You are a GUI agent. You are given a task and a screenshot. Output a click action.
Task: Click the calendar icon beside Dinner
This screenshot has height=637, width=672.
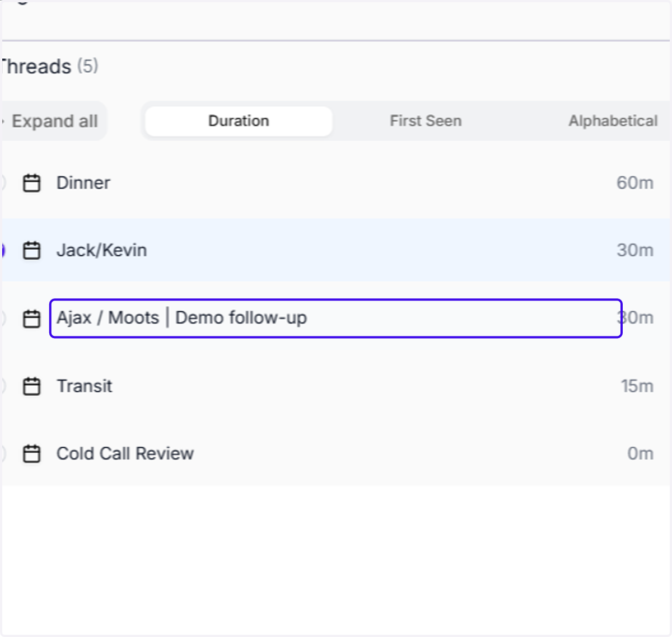31,183
